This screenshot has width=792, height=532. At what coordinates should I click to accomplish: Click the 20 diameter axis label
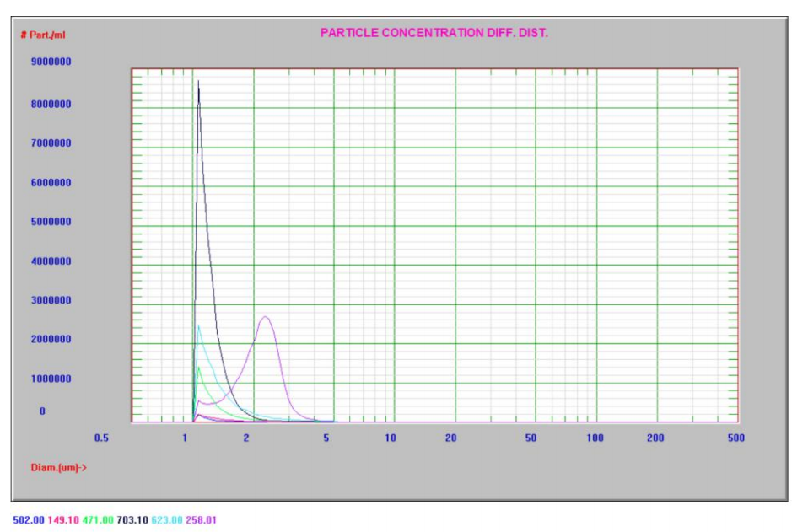pos(451,438)
